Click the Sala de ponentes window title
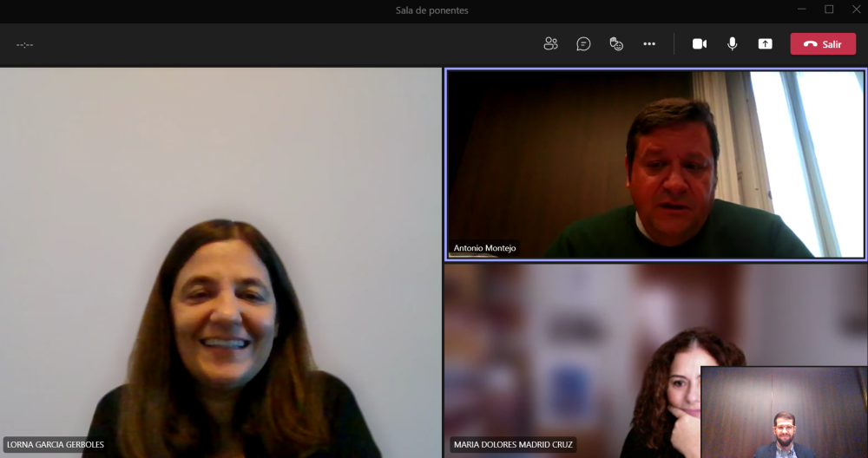Screen dimensions: 868x458 pyautogui.click(x=431, y=10)
